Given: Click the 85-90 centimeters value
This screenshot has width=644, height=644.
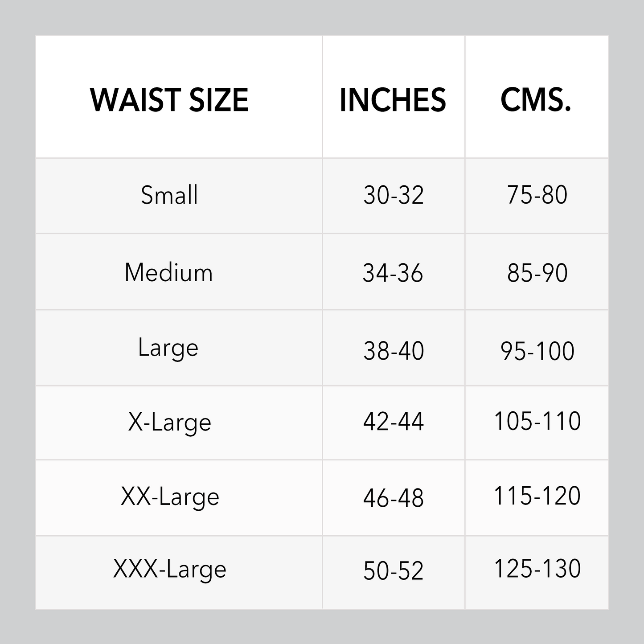Looking at the screenshot, I should 537,273.
